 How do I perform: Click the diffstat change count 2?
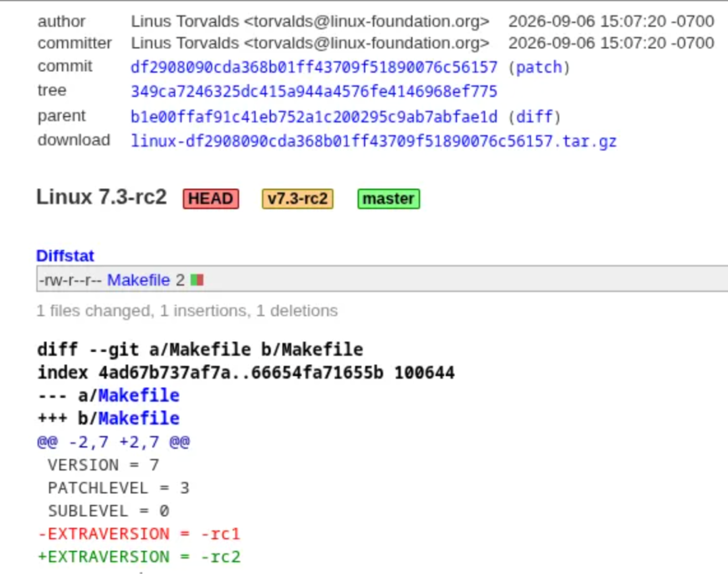click(x=180, y=280)
